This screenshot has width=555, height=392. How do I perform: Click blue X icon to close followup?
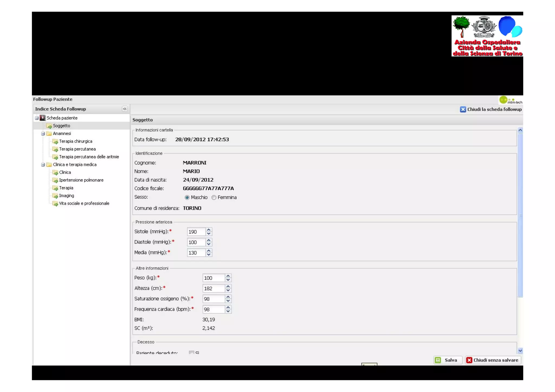tap(463, 109)
